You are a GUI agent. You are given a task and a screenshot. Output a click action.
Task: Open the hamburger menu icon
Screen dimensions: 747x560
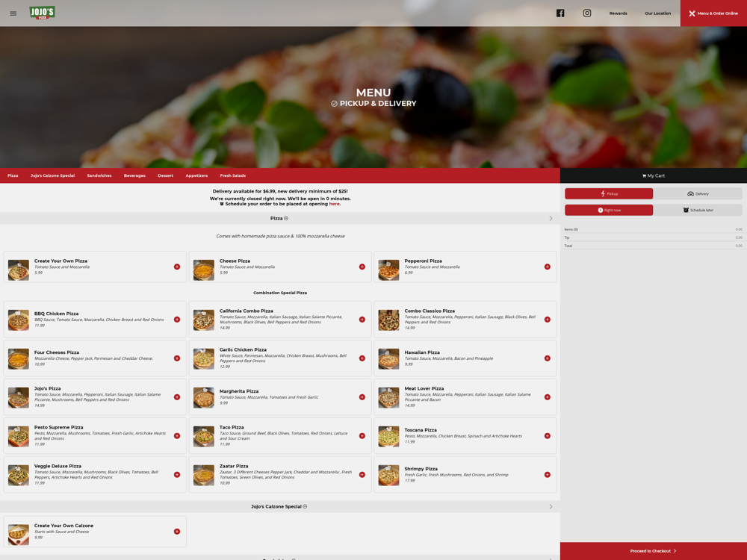coord(13,13)
